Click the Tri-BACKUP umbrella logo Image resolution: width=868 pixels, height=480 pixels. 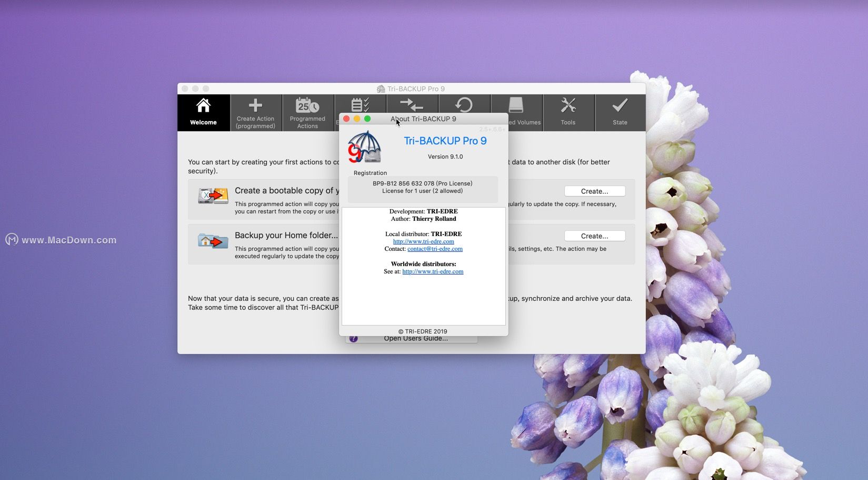point(364,146)
